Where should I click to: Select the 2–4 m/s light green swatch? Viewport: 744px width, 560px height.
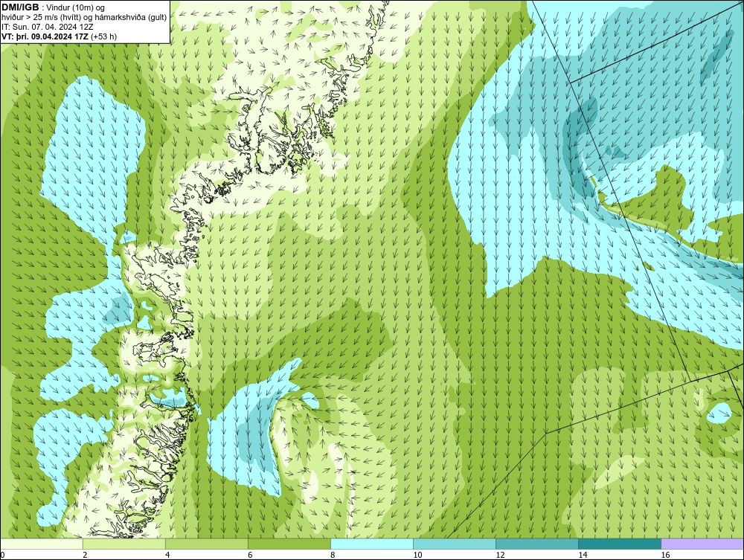[x=124, y=544]
